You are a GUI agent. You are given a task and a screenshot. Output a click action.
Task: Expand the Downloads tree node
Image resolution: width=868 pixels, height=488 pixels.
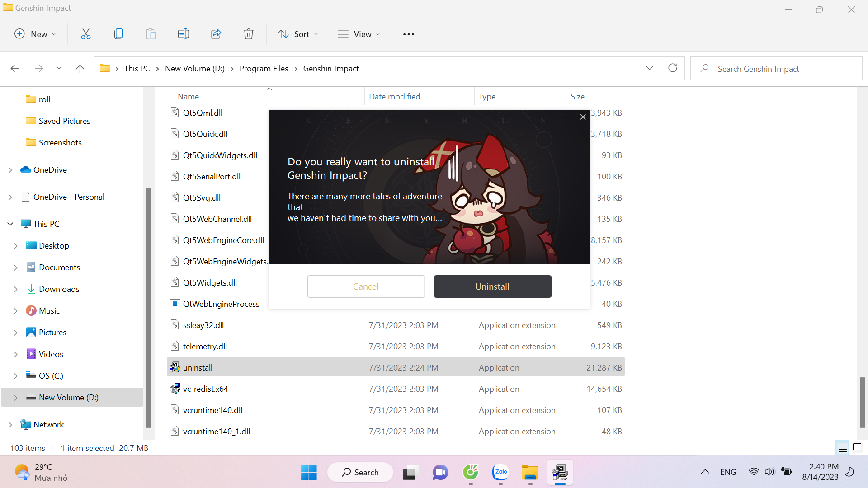16,289
